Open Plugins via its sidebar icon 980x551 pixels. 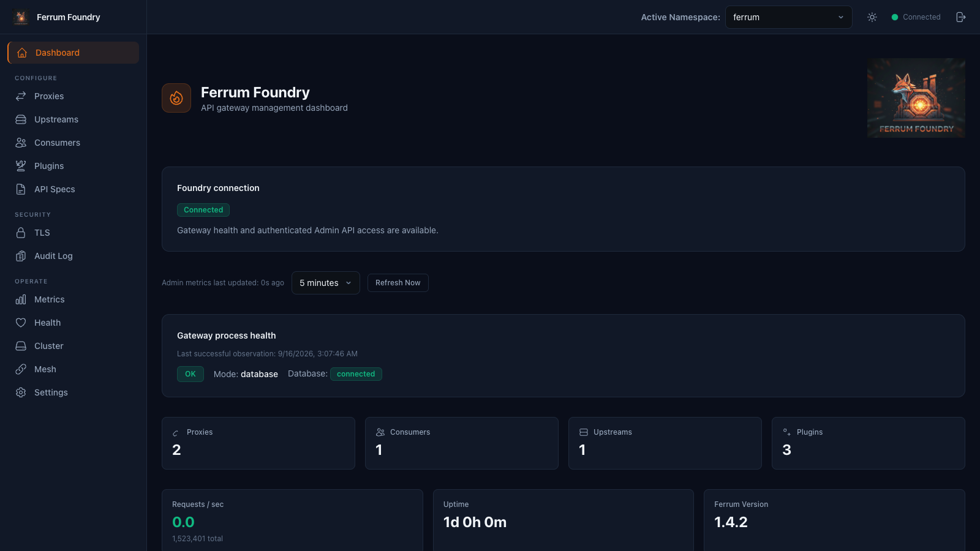tap(21, 166)
